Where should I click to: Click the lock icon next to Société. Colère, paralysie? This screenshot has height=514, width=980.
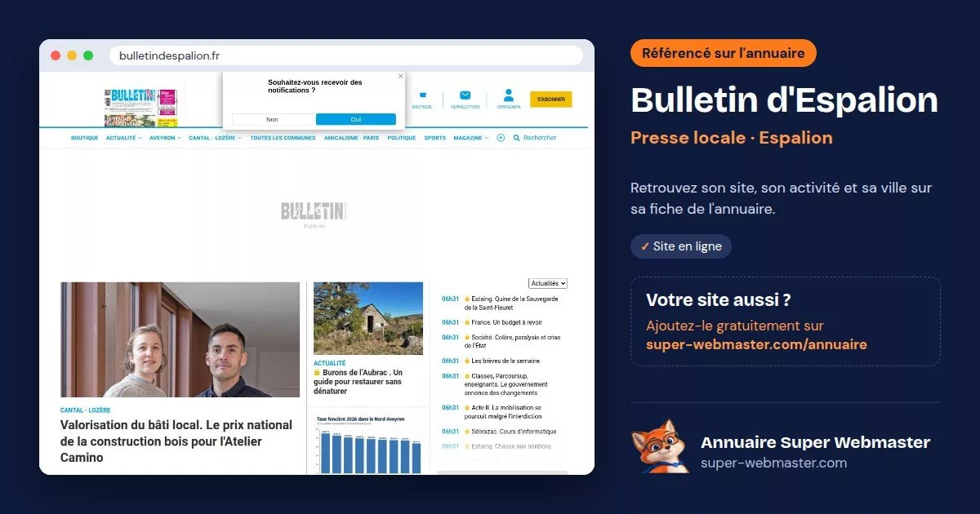(467, 338)
